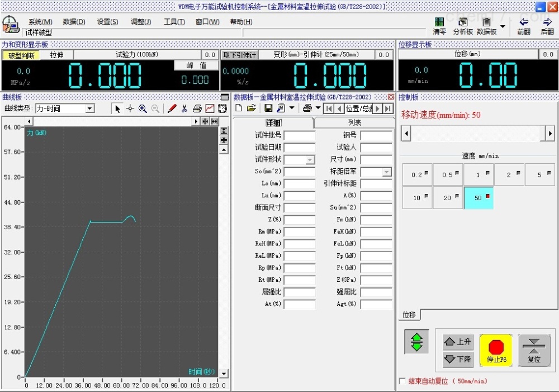Open the 曲线类型 curve type dropdown

click(x=90, y=108)
